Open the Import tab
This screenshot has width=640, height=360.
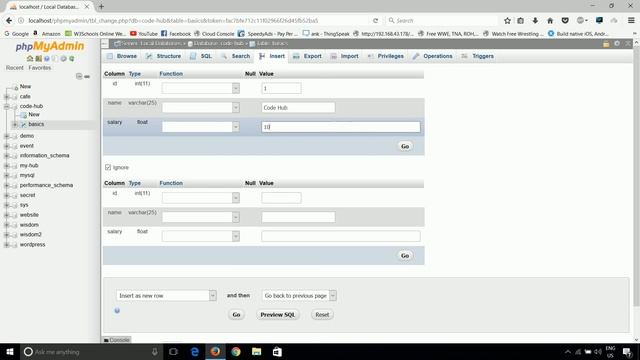pyautogui.click(x=344, y=56)
